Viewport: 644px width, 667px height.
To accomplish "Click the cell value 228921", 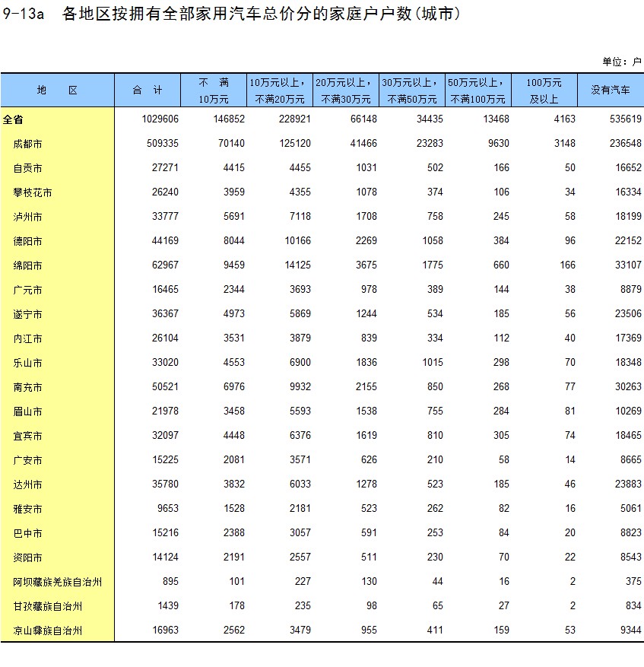I will coord(295,119).
